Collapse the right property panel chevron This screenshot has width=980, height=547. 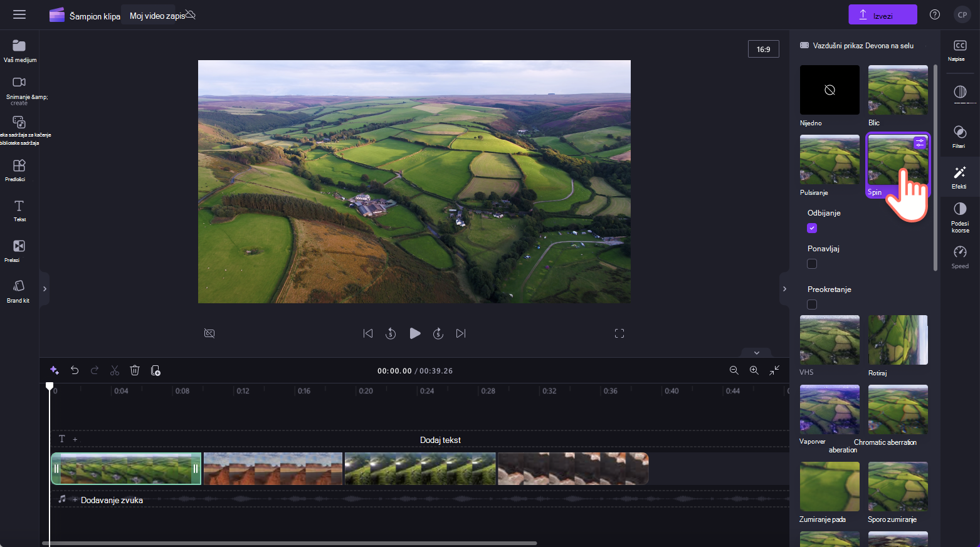tap(784, 289)
